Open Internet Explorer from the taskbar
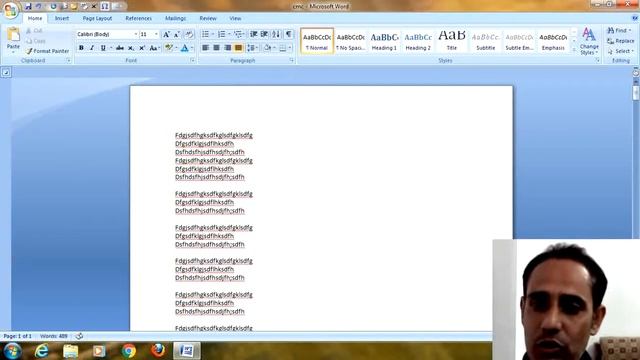Viewport: 640px width, 360px height. [x=42, y=351]
